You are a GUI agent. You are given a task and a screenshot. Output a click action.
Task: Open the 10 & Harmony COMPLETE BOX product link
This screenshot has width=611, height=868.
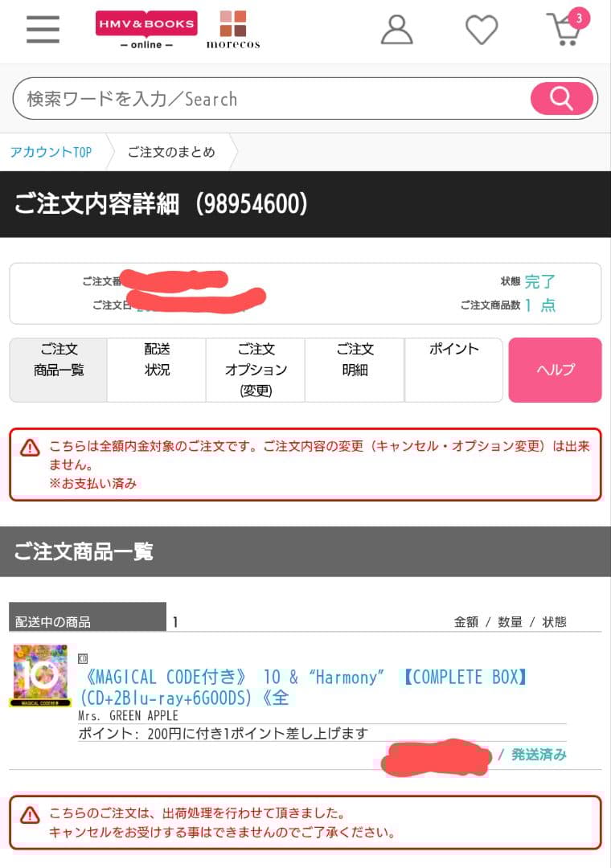(304, 687)
